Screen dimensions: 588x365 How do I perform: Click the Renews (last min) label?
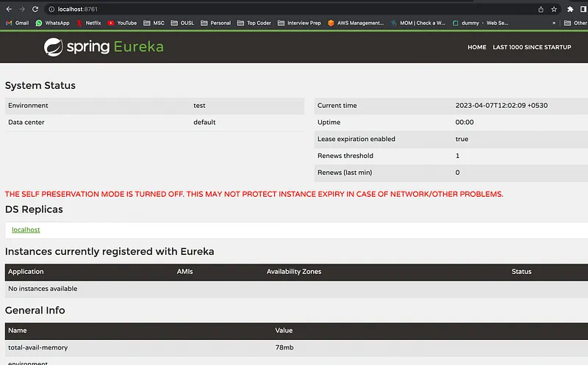tap(345, 173)
